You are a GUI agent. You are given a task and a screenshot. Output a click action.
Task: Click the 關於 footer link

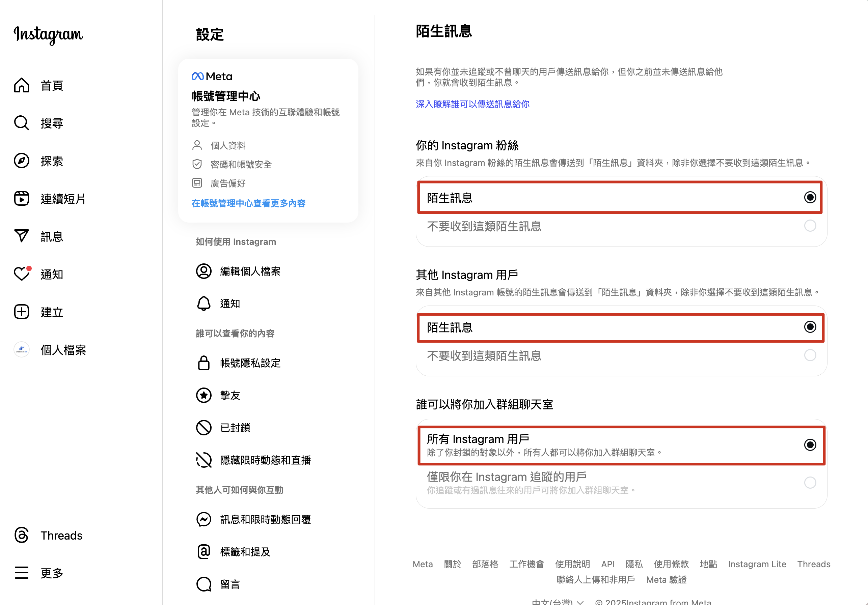[x=453, y=564]
